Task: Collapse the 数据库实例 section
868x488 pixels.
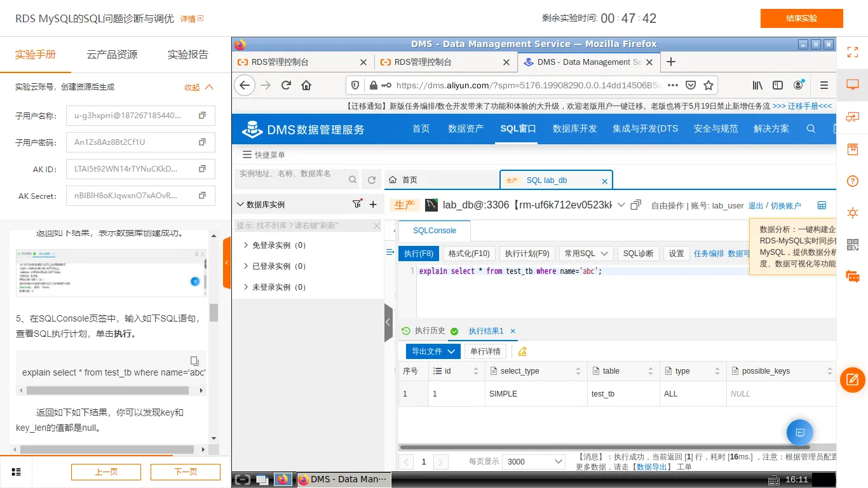Action: tap(240, 204)
